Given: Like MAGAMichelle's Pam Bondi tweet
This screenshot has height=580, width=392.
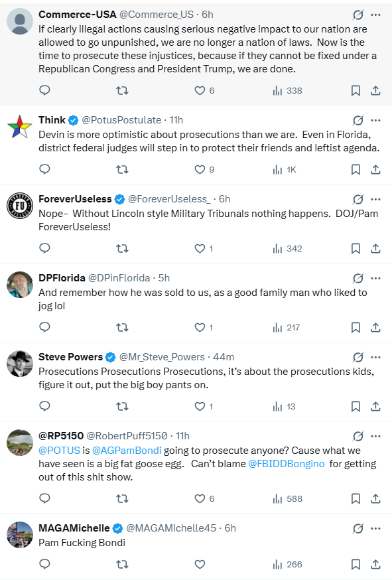Looking at the screenshot, I should (200, 564).
